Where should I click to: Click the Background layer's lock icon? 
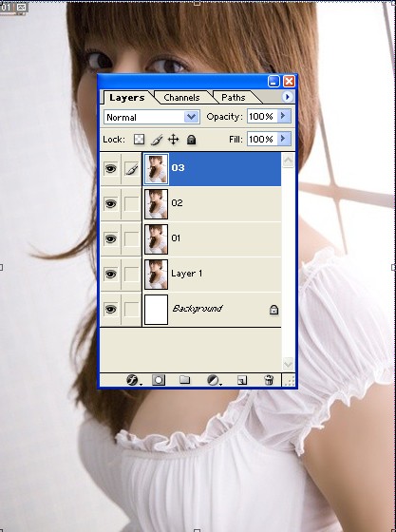click(x=273, y=310)
